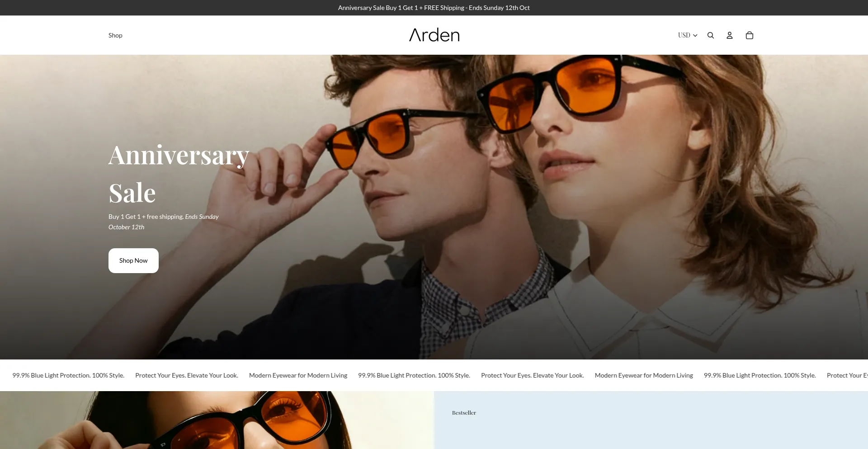Expand the USD currency selector
Screen dimensions: 868x449
click(684, 35)
